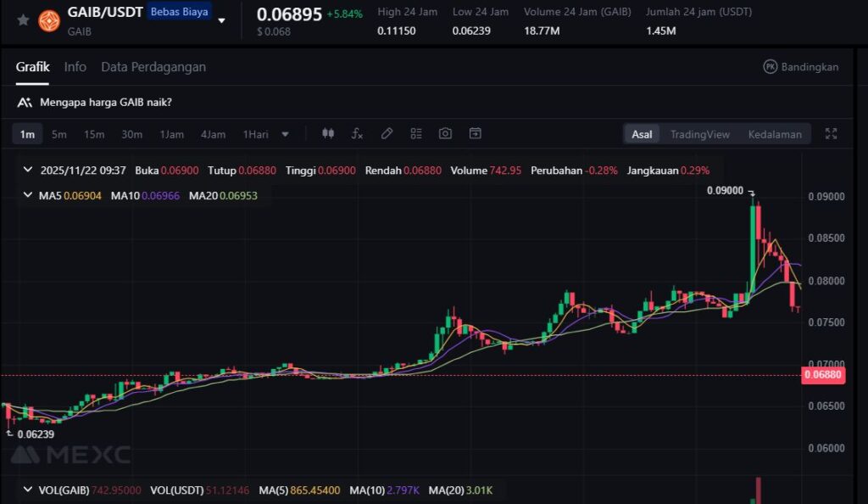
Task: Collapse the MA5 MA10 MA20 indicator row
Action: 28,196
